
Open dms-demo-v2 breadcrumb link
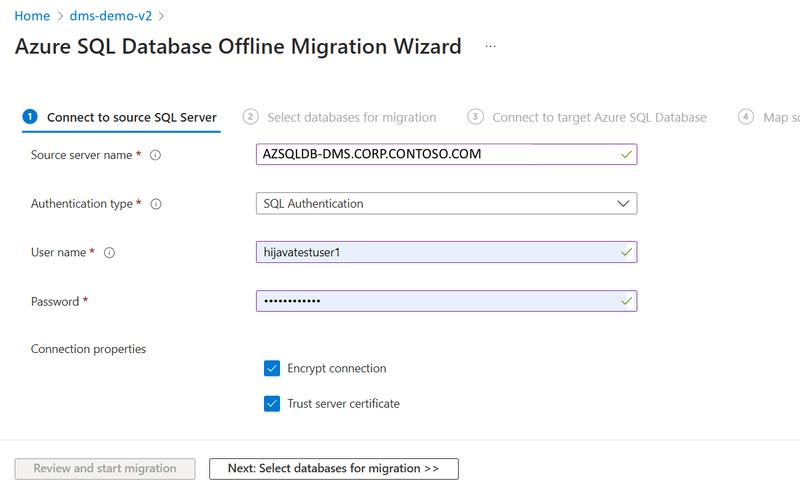click(x=111, y=16)
